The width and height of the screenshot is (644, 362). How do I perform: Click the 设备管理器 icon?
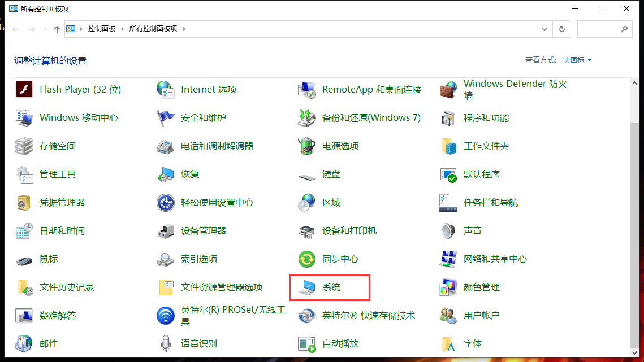click(166, 230)
